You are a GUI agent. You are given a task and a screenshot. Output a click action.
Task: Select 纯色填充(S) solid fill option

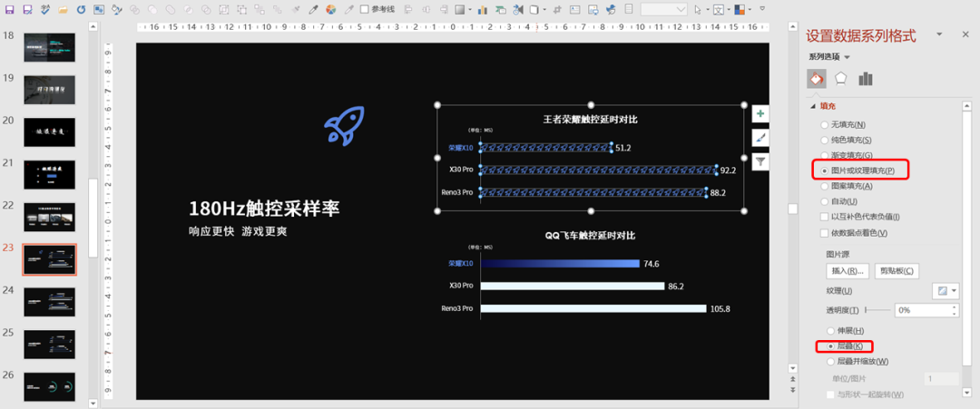(x=846, y=140)
